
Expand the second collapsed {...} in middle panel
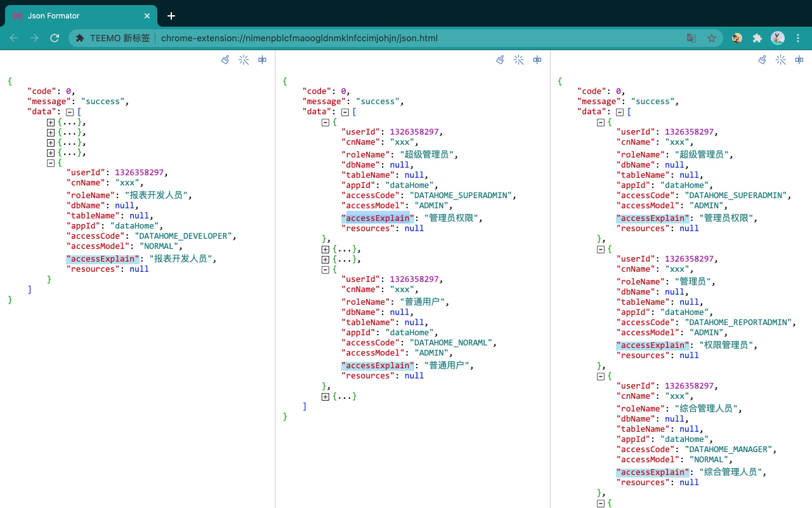pyautogui.click(x=325, y=259)
